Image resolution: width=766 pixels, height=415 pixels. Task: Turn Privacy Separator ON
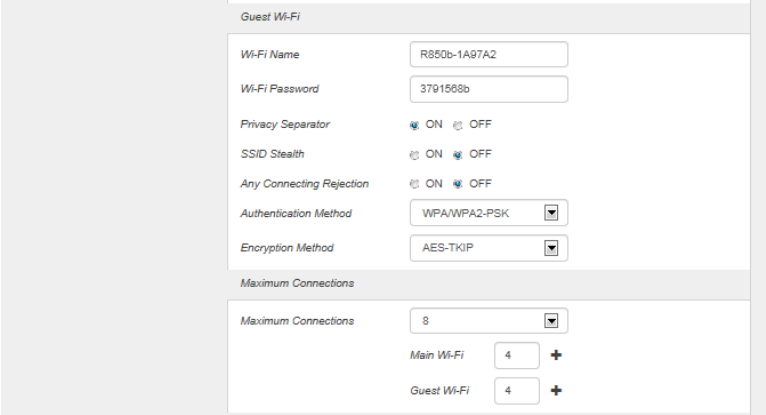tap(415, 125)
